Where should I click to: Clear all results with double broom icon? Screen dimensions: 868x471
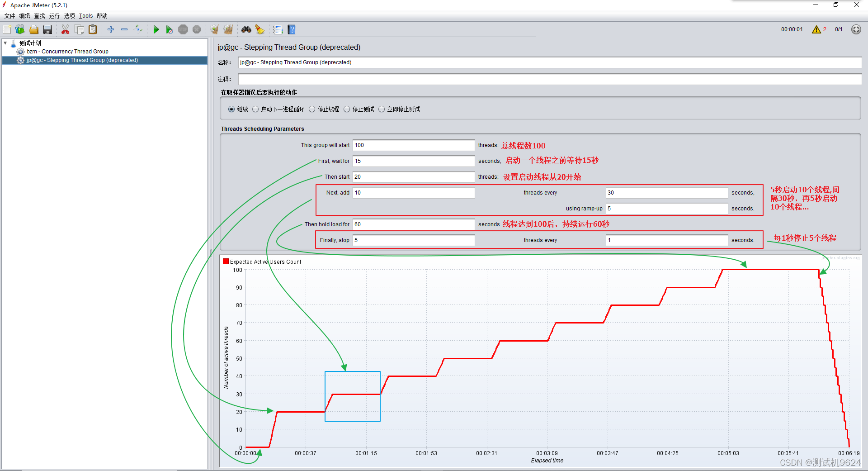click(x=228, y=29)
